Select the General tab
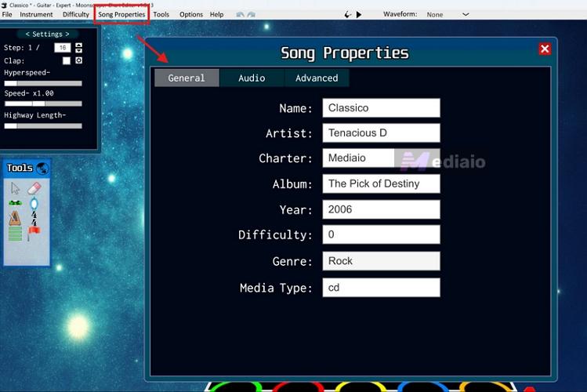Image resolution: width=587 pixels, height=392 pixels. (x=187, y=78)
